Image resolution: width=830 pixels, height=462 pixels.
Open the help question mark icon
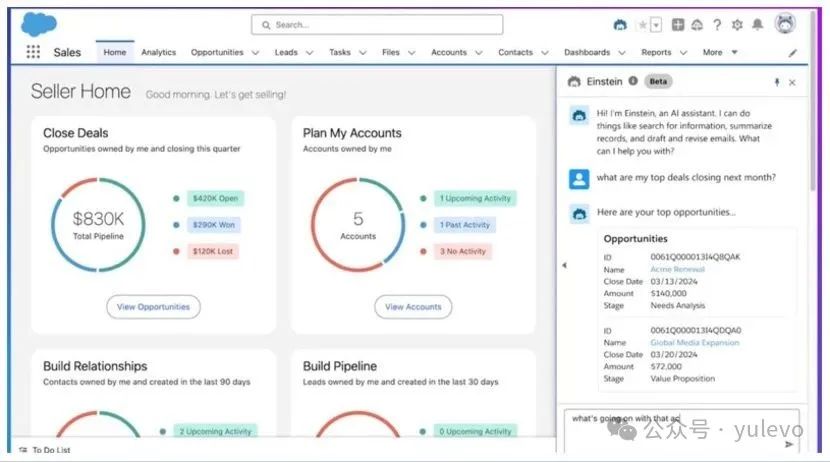[x=717, y=25]
